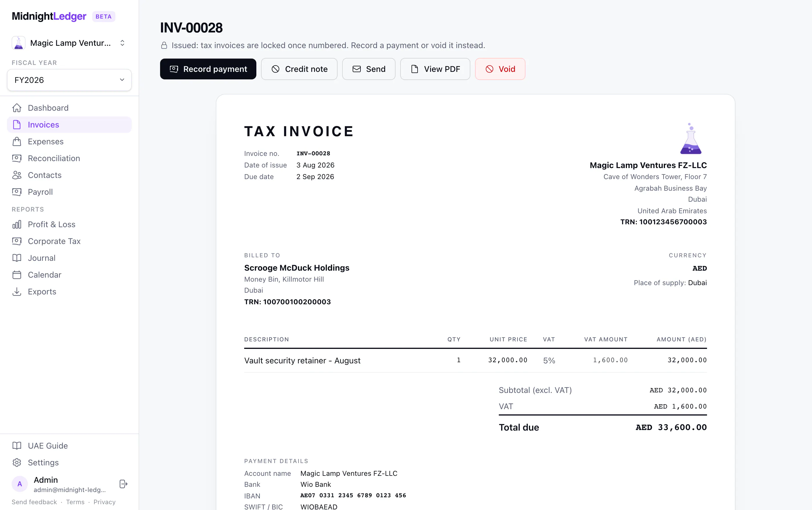Void invoice INV-00028
Image resolution: width=812 pixels, height=510 pixels.
point(500,69)
